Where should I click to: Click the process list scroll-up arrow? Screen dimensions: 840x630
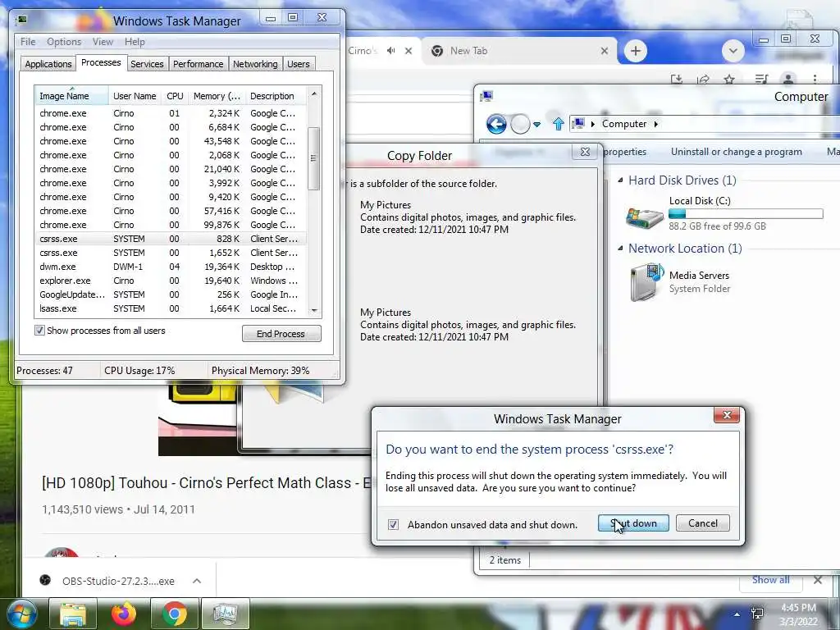(314, 94)
